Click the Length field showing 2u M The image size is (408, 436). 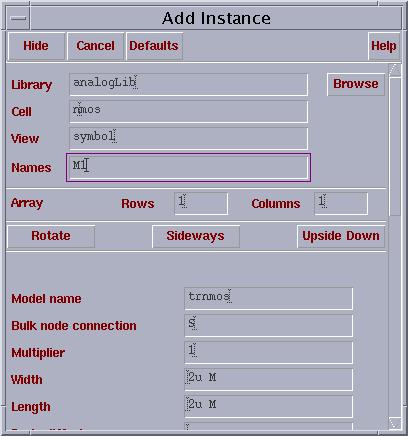point(268,406)
